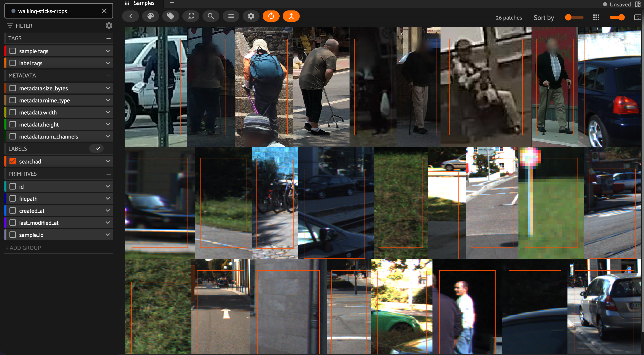Viewport: 644px width, 355px height.
Task: Click the Samples grid icon
Action: click(127, 3)
